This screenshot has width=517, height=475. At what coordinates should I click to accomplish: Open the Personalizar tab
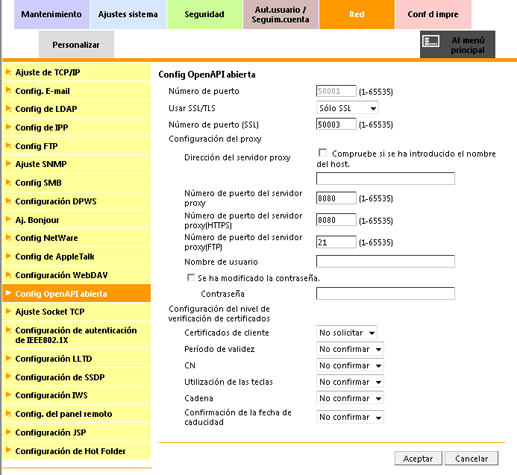tap(76, 44)
